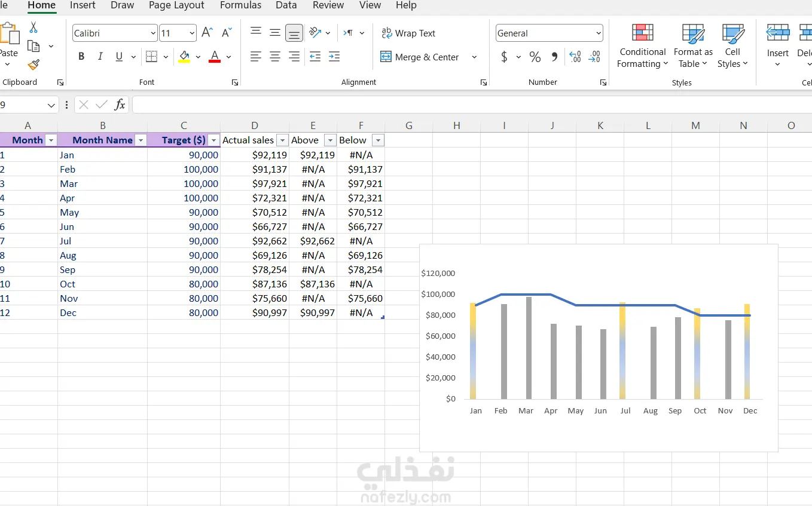Center text horizontally
The width and height of the screenshot is (812, 506).
click(x=275, y=57)
